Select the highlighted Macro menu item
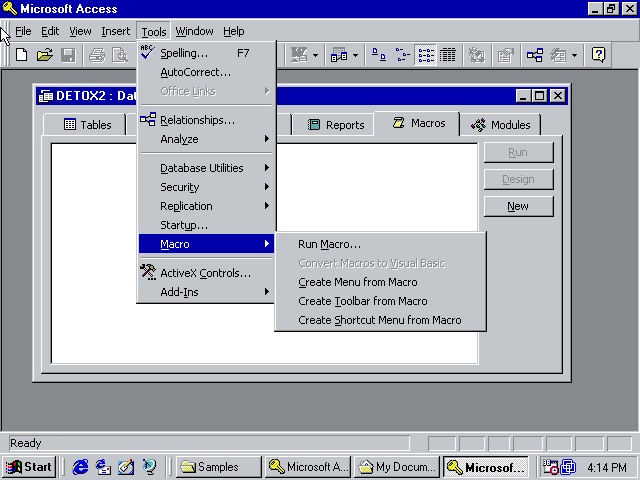Screen dimensions: 640x480 click(206, 244)
